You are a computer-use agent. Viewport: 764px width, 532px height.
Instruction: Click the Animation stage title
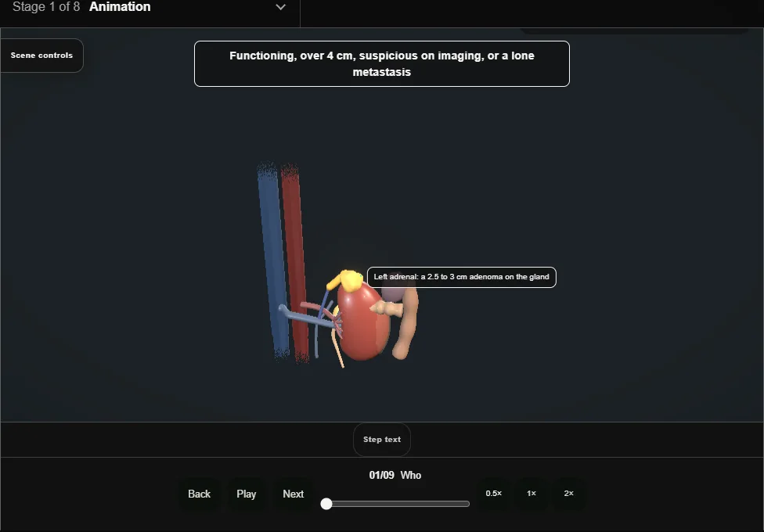tap(120, 7)
